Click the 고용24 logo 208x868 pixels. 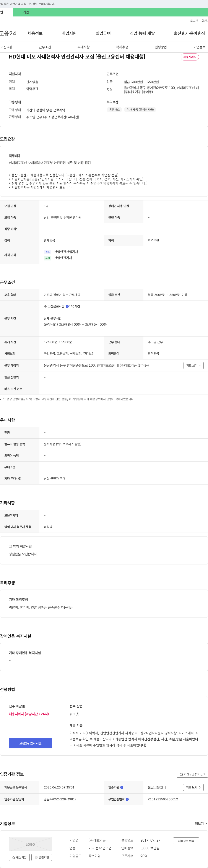8,33
